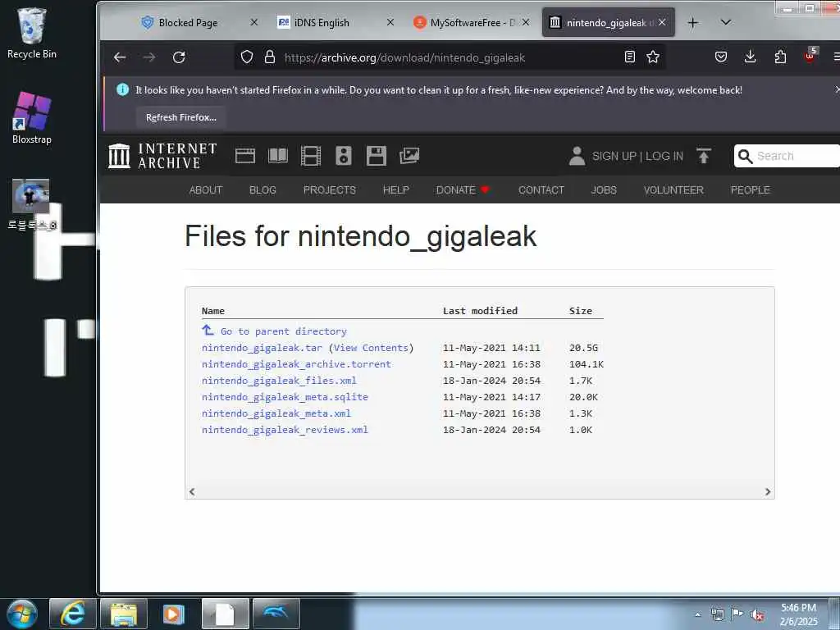Screen dimensions: 840x630
Task: Show hidden tray icons arrow
Action: [x=697, y=615]
